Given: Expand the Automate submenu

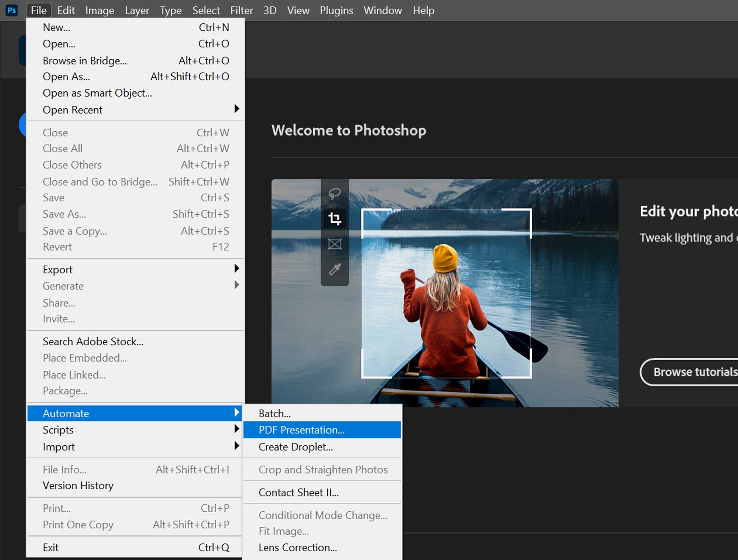Looking at the screenshot, I should click(x=135, y=413).
